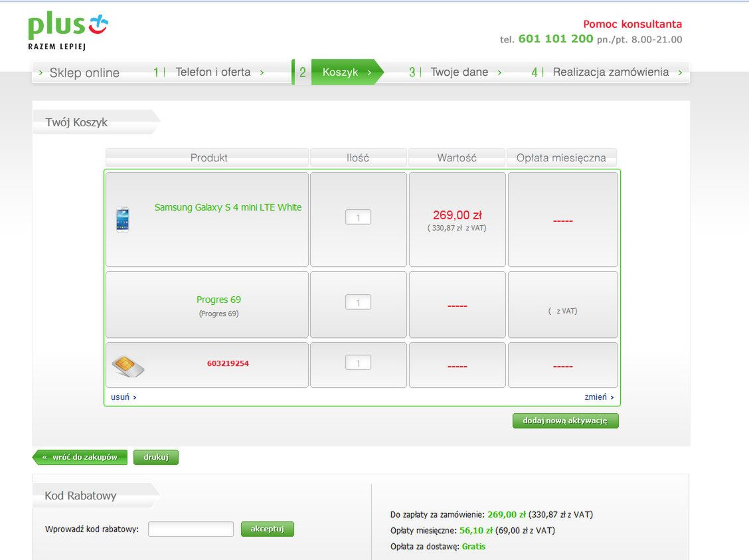This screenshot has width=749, height=560.
Task: Click the phone number 601 101 200
Action: click(x=556, y=39)
